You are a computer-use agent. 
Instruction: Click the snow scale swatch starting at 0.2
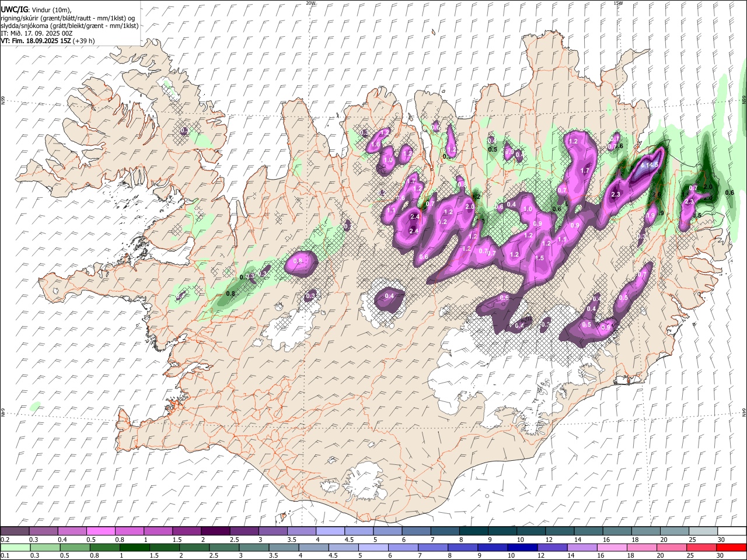click(x=15, y=531)
